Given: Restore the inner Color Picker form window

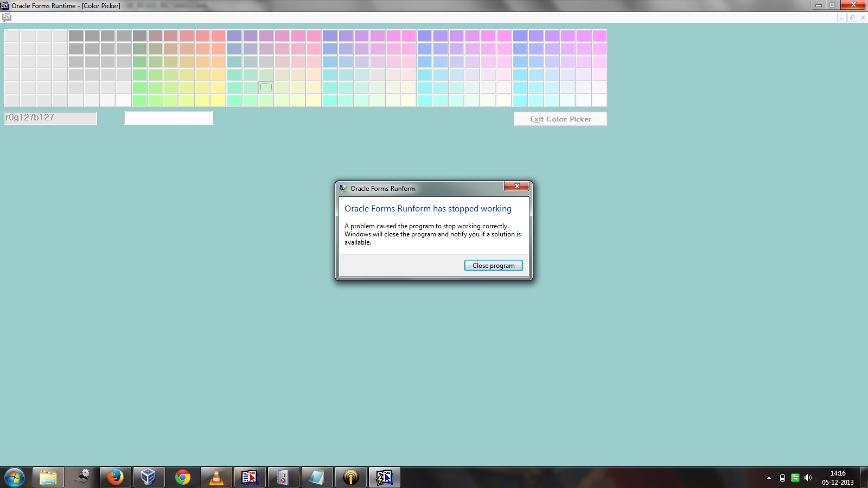Looking at the screenshot, I should [852, 18].
